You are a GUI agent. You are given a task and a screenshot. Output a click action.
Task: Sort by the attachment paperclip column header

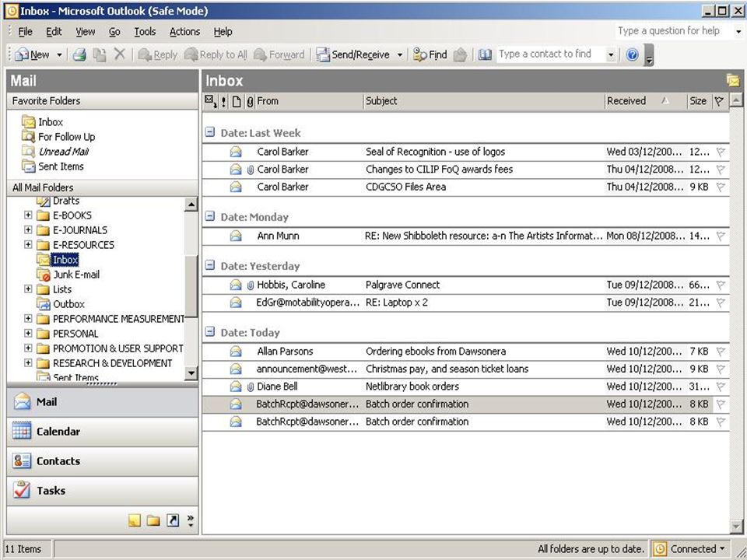point(250,101)
